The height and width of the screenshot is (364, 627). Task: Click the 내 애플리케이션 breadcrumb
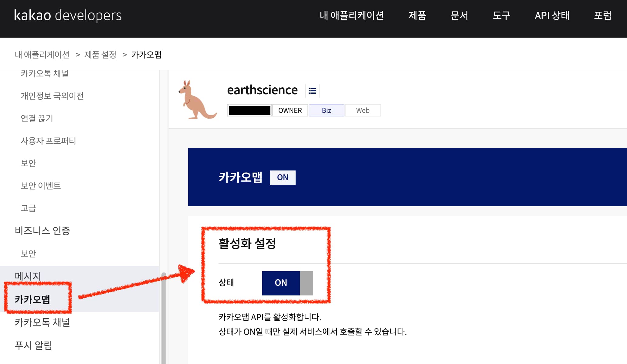tap(42, 55)
